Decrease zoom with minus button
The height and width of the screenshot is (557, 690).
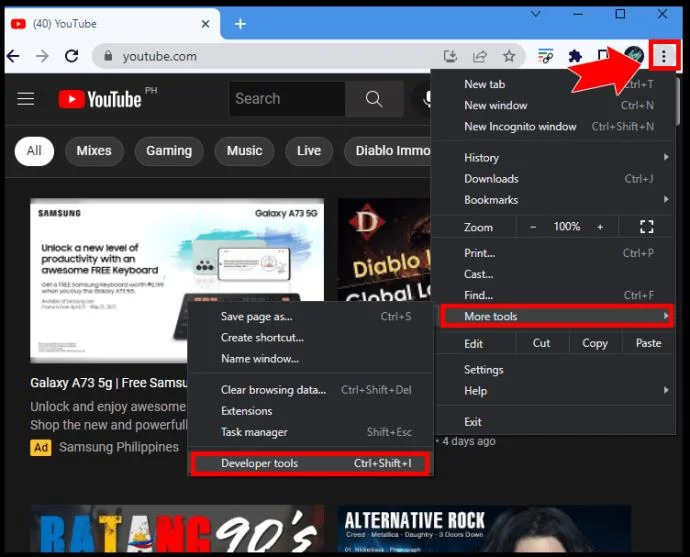(533, 227)
